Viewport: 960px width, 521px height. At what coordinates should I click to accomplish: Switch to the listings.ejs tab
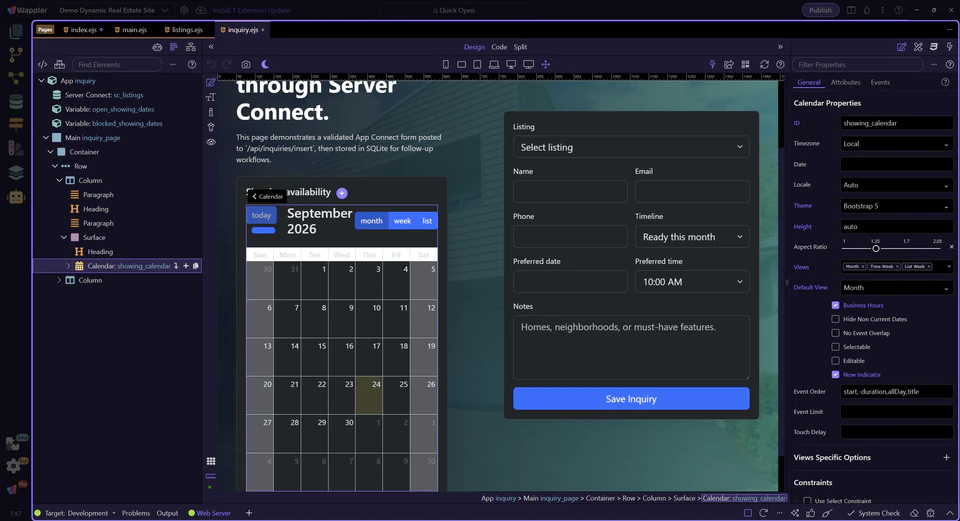[184, 29]
